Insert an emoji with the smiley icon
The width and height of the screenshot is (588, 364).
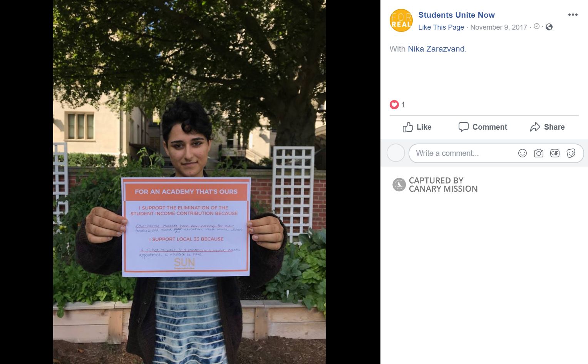click(x=522, y=153)
